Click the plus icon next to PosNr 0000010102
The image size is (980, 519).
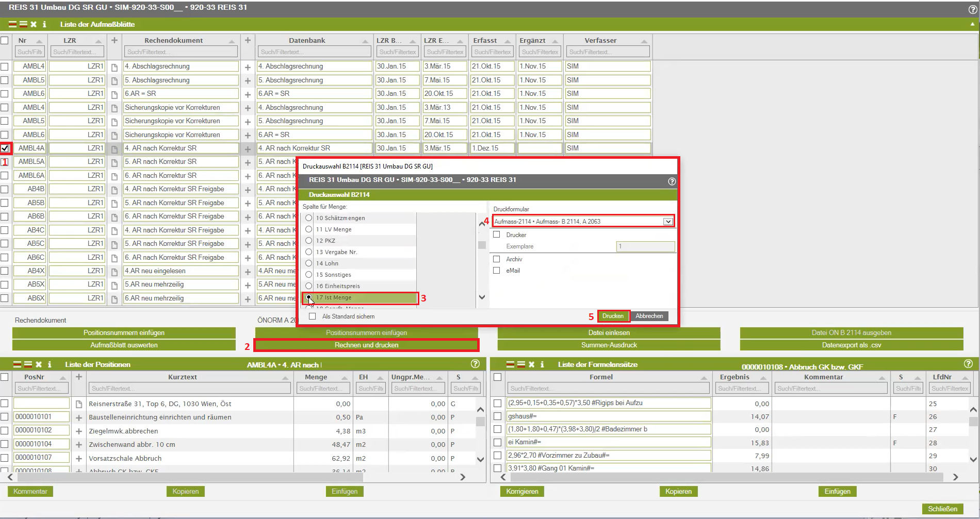[x=79, y=431]
